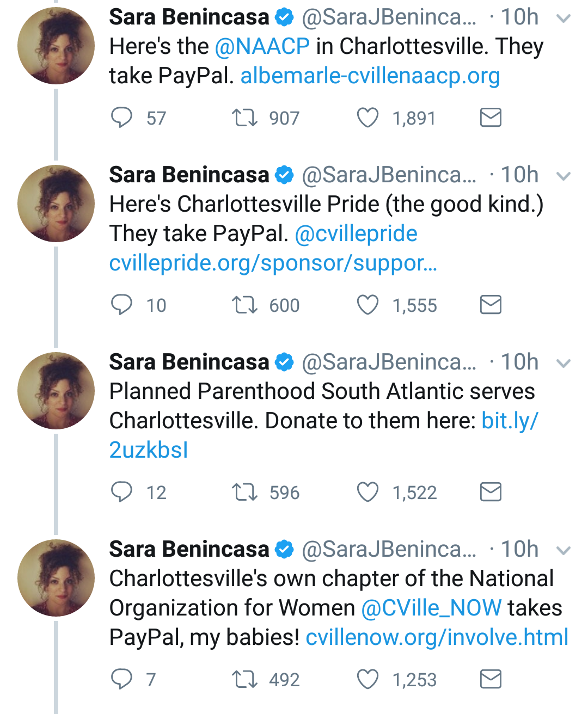Share the Planned Parenthood tweet by message
Screen dimensions: 588x714
491,492
